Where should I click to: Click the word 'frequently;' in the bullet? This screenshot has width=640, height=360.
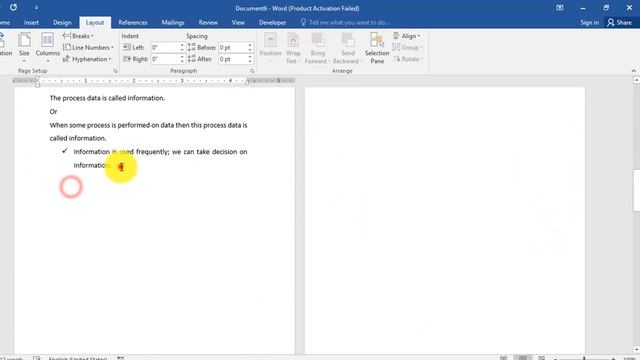pos(153,152)
